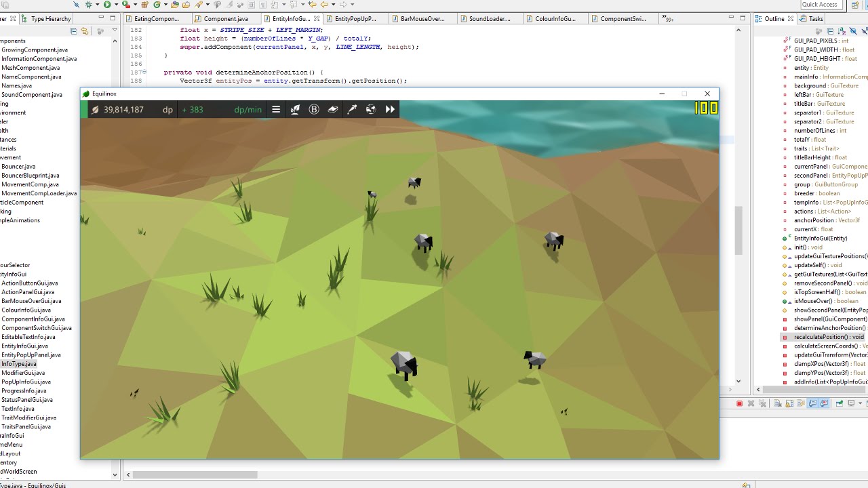Image resolution: width=868 pixels, height=488 pixels.
Task: Click the Collapse All icon in Outline toolbar
Action: point(830,31)
